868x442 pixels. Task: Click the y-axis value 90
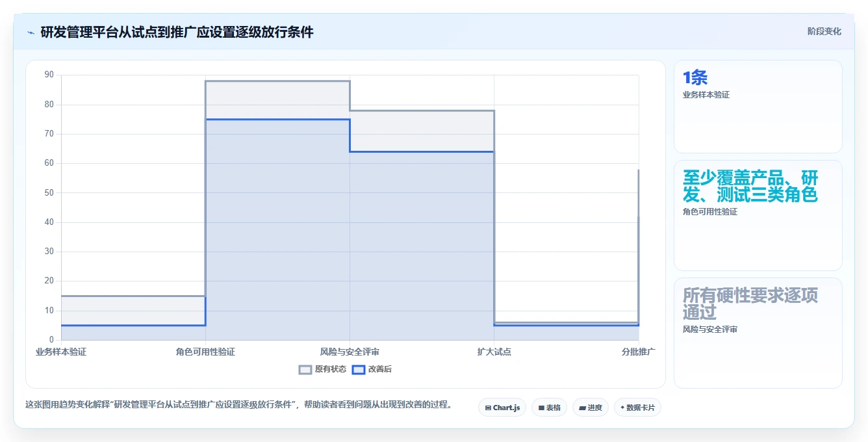[49, 75]
